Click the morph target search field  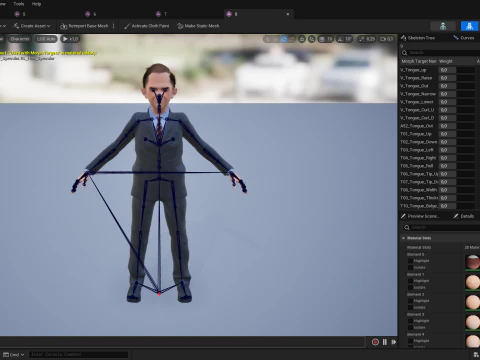point(440,53)
